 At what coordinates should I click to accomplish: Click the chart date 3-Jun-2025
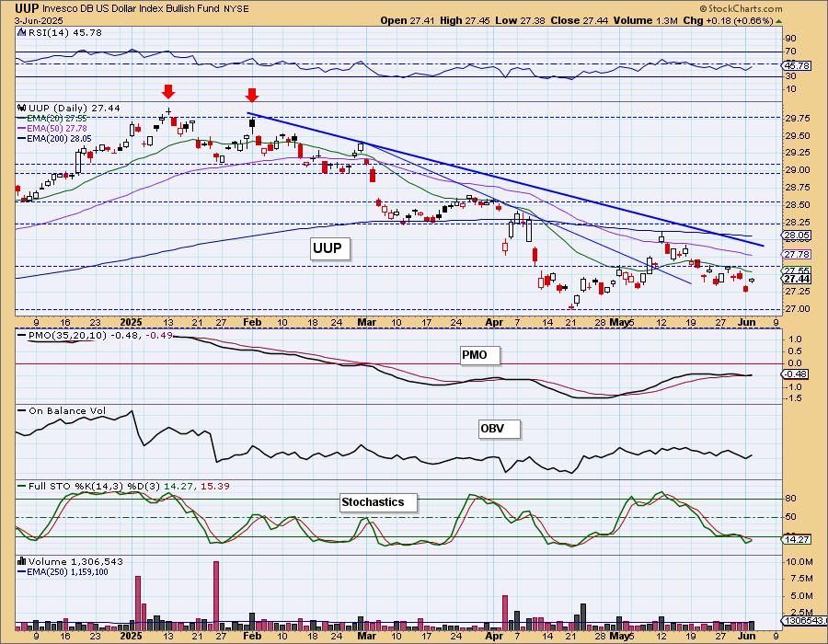(39, 20)
